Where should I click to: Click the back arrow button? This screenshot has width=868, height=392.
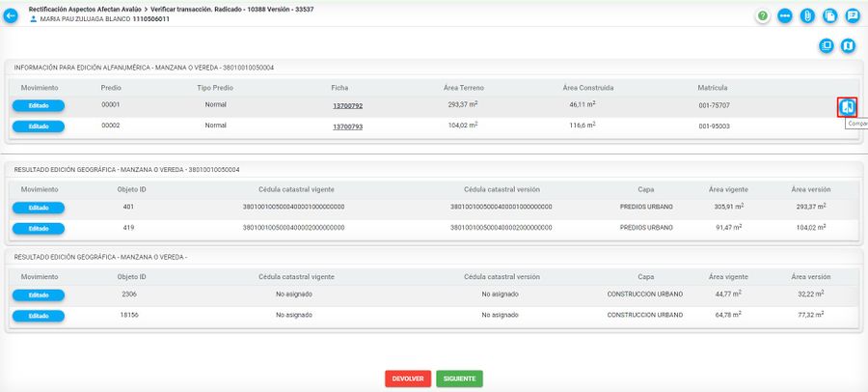[x=12, y=15]
